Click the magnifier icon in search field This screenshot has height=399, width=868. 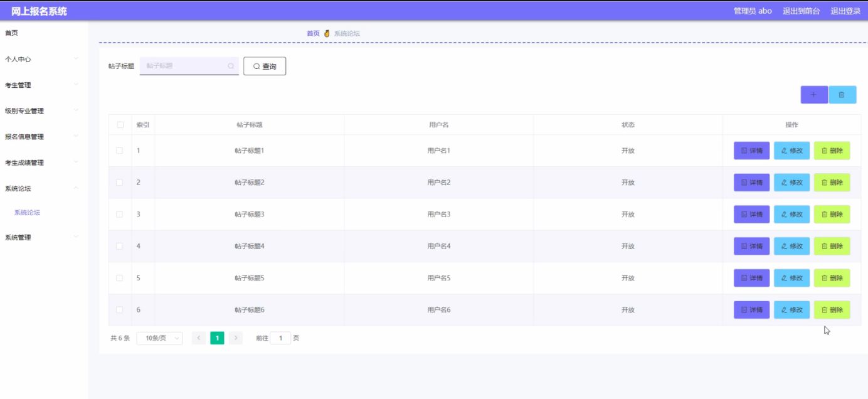point(231,66)
